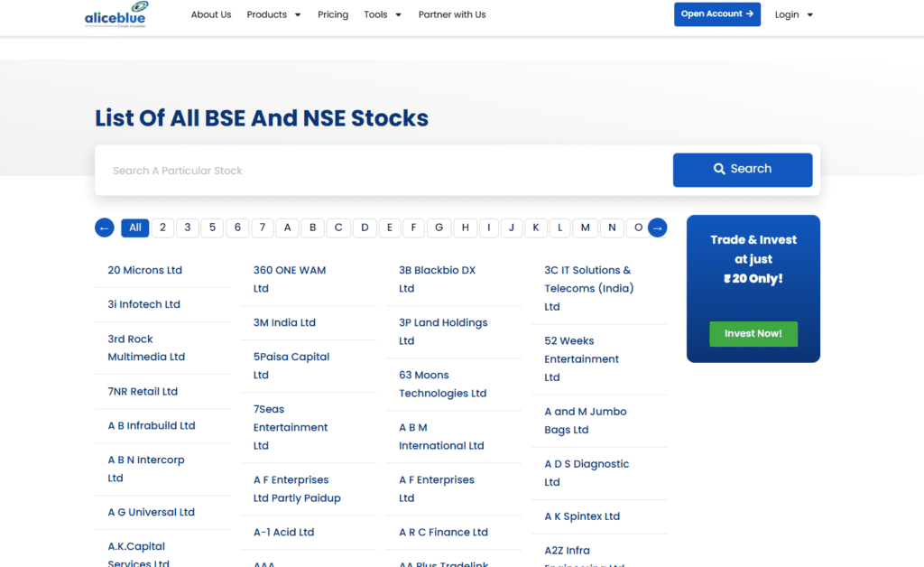Select the number 7 filter
The width and height of the screenshot is (924, 567).
263,228
